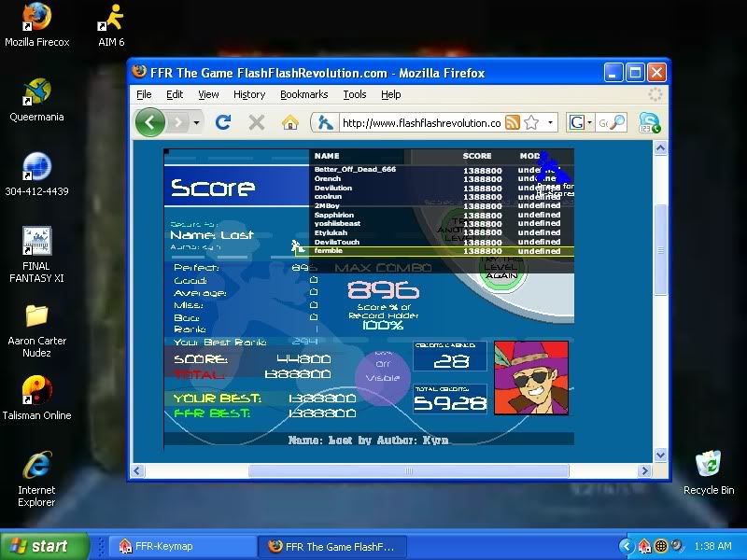The height and width of the screenshot is (560, 747).
Task: Open the Tools menu
Action: pos(355,94)
